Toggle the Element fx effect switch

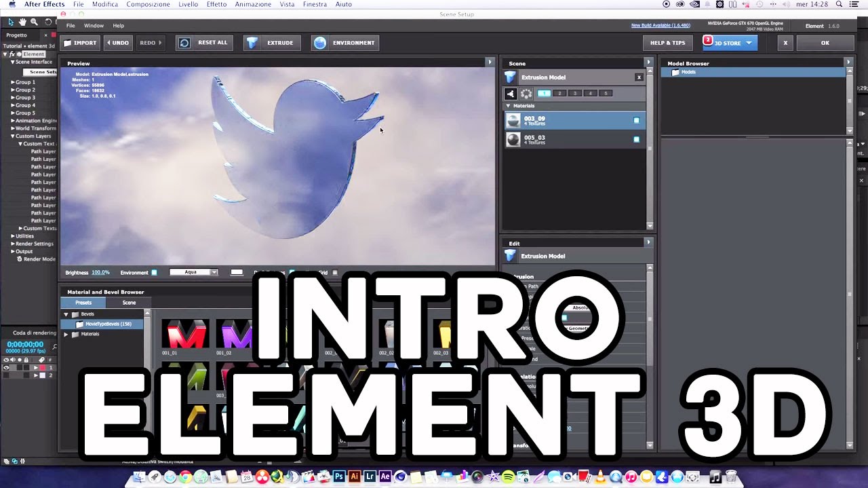pyautogui.click(x=12, y=54)
